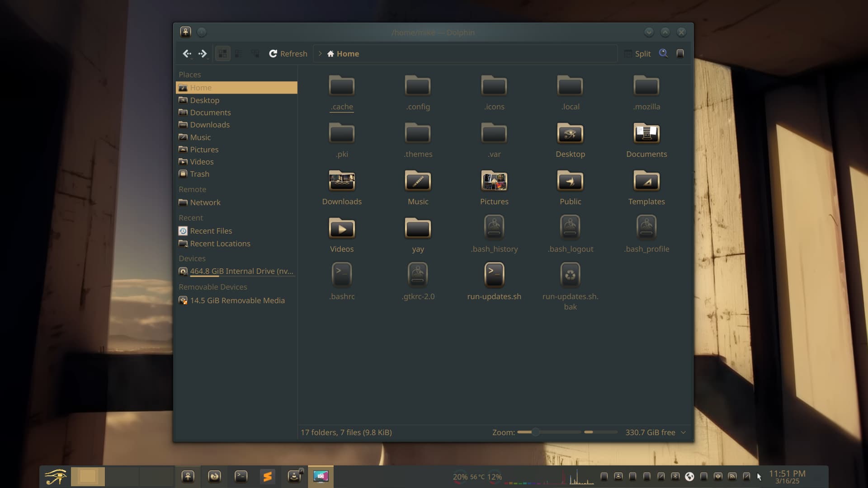868x488 pixels.
Task: Click the Zoom slider handle
Action: click(x=535, y=432)
